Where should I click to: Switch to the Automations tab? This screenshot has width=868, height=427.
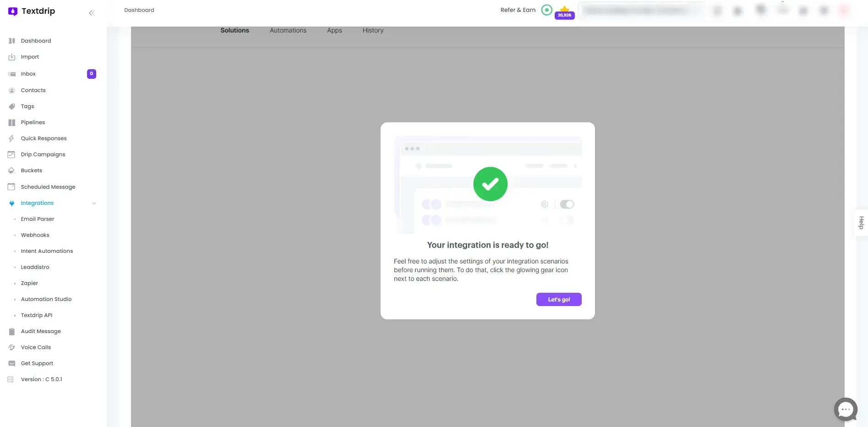click(x=288, y=30)
